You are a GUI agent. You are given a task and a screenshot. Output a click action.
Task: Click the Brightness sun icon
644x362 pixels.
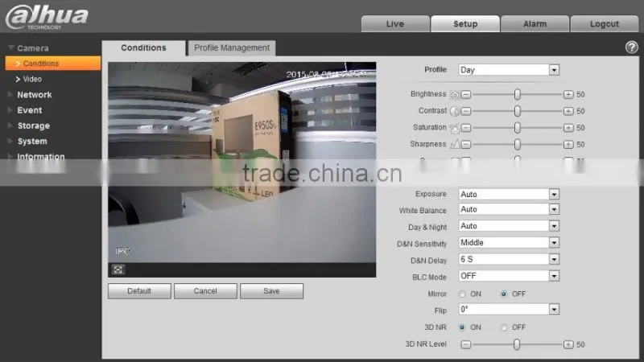pyautogui.click(x=455, y=95)
